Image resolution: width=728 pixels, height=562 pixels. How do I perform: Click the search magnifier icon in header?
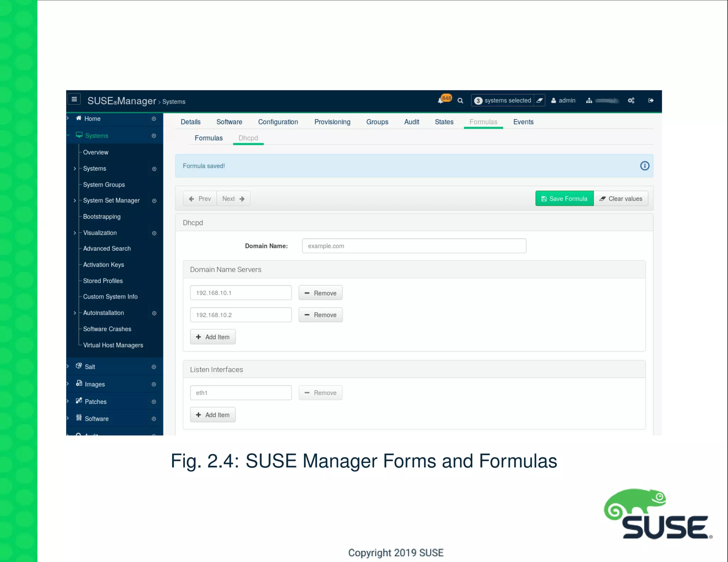[460, 101]
